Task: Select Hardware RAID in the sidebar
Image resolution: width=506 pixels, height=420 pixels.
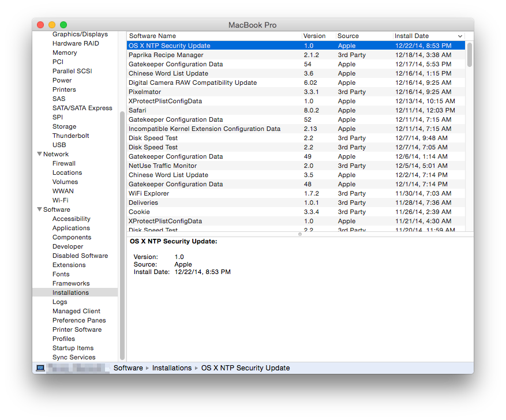Action: tap(76, 43)
